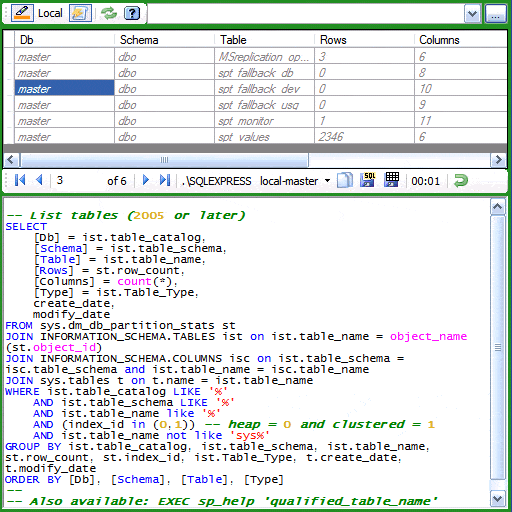Select the spt_fallback_db table cell
Viewport: 512px width, 512px height.
(264, 73)
